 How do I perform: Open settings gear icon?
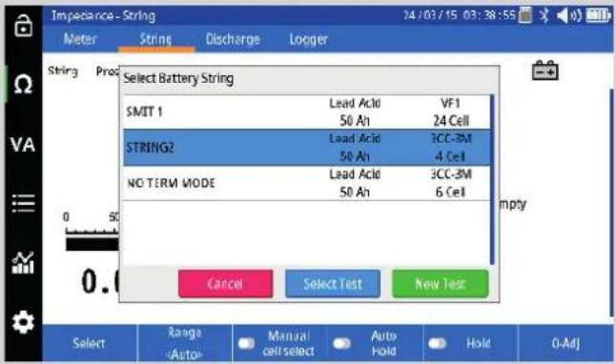click(x=23, y=322)
